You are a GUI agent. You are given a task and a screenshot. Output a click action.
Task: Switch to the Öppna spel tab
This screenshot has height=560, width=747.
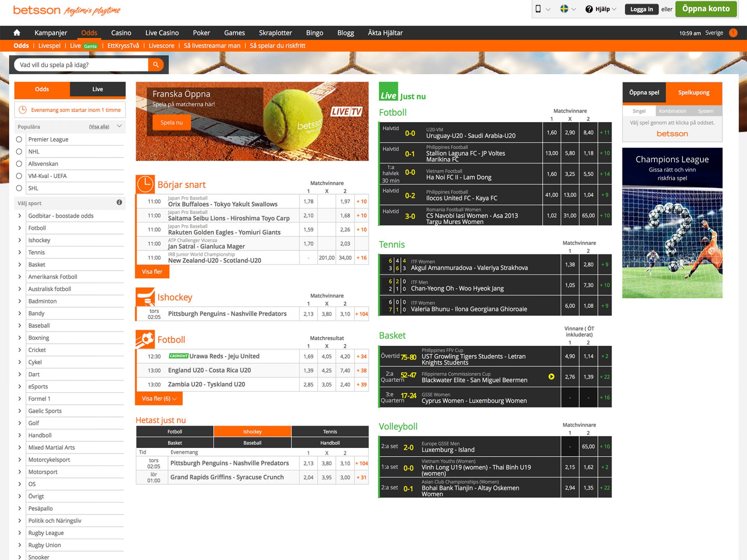(x=644, y=93)
